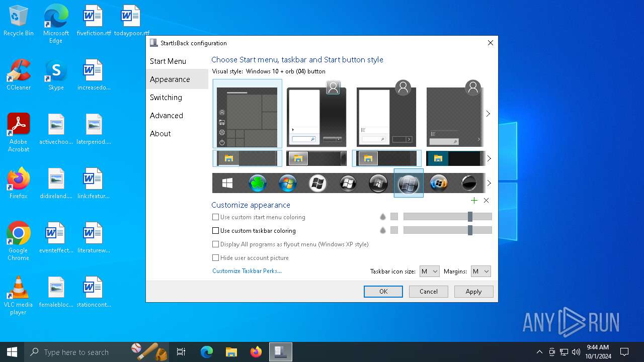Show more start menu styles with arrow

(488, 114)
